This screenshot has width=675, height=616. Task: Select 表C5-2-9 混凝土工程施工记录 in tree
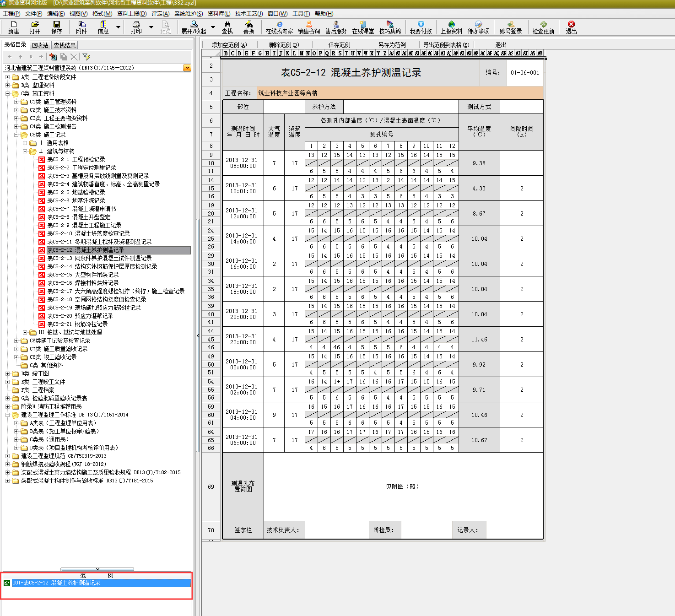pos(84,225)
